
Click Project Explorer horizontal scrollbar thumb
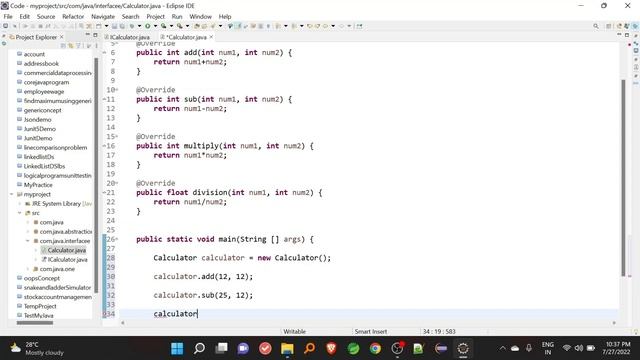pyautogui.click(x=35, y=323)
